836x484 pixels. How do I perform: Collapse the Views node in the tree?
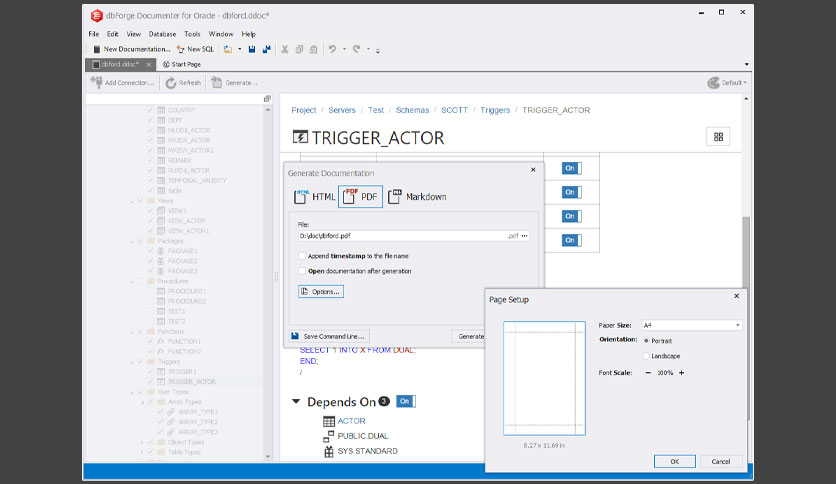(132, 201)
